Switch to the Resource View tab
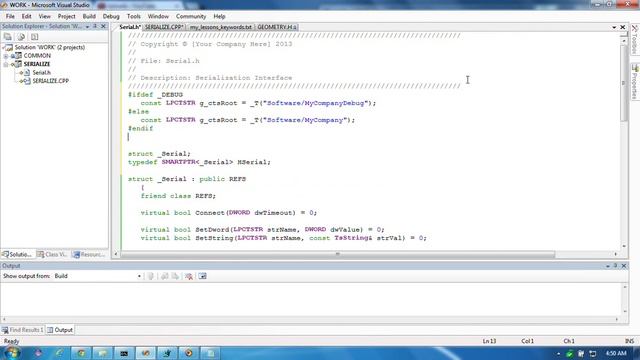 89,254
